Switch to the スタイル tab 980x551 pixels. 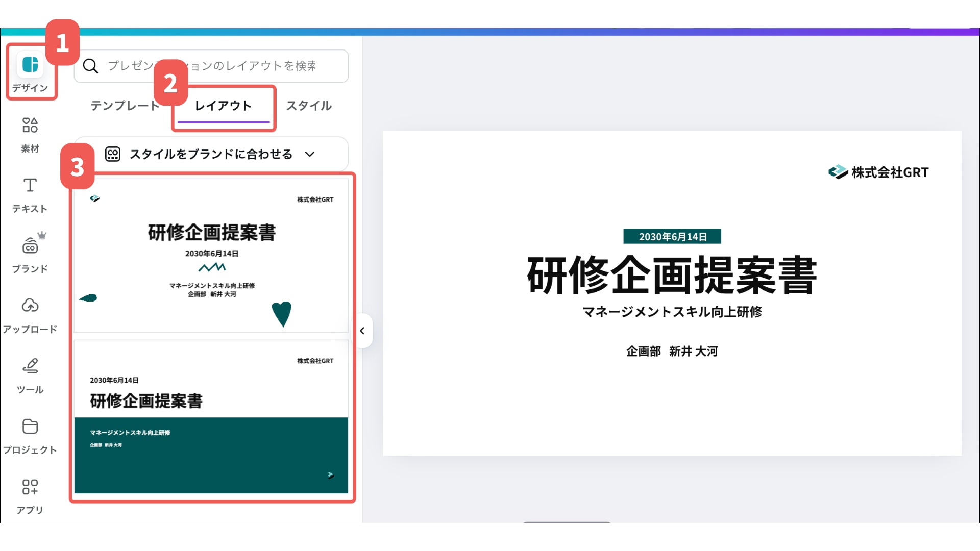point(309,106)
